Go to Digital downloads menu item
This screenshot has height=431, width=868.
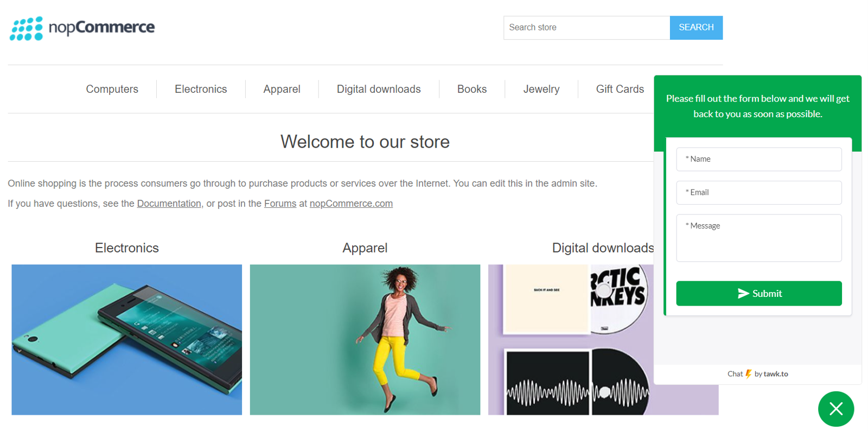(379, 89)
